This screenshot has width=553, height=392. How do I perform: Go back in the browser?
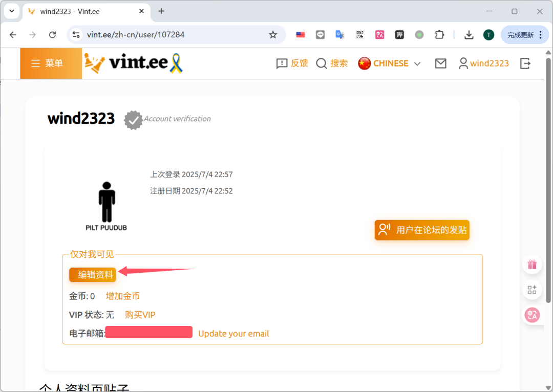pos(13,35)
